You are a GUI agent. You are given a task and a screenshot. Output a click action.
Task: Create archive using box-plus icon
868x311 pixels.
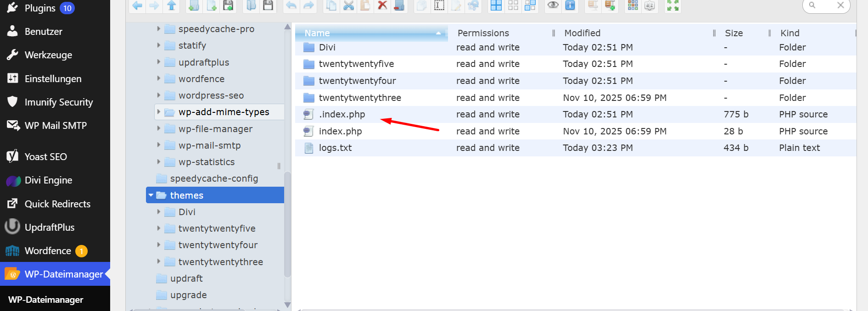(x=610, y=6)
